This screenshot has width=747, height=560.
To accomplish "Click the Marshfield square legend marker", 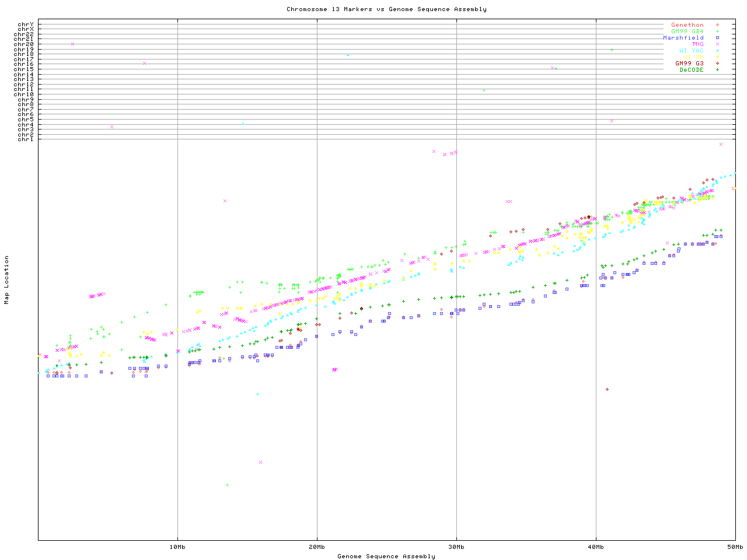I will [x=717, y=38].
